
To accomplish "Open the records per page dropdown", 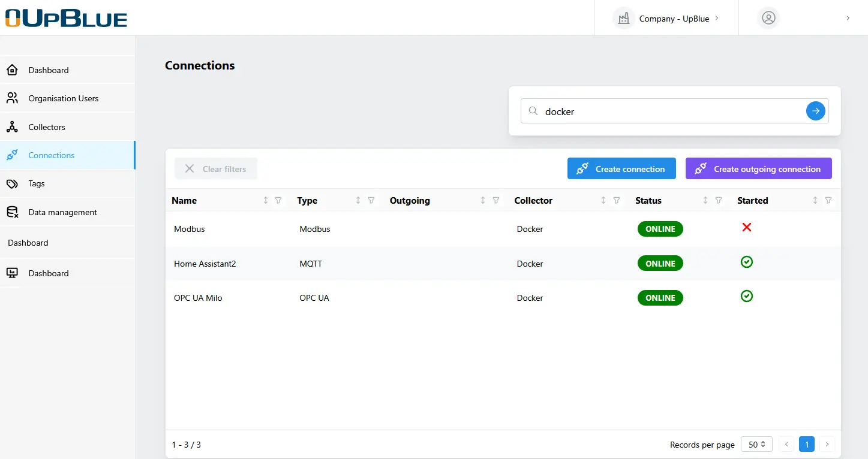I will (757, 445).
